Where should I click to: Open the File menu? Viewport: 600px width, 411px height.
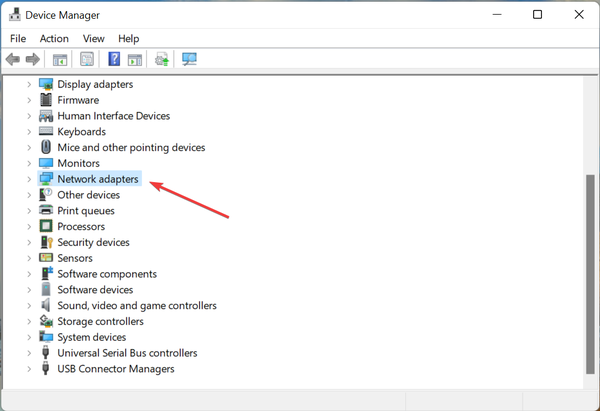(x=18, y=39)
